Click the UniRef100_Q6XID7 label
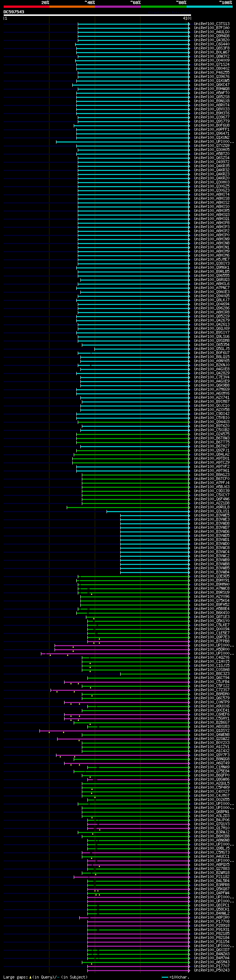Image resolution: width=236 pixels, height=980 pixels. pos(212,950)
